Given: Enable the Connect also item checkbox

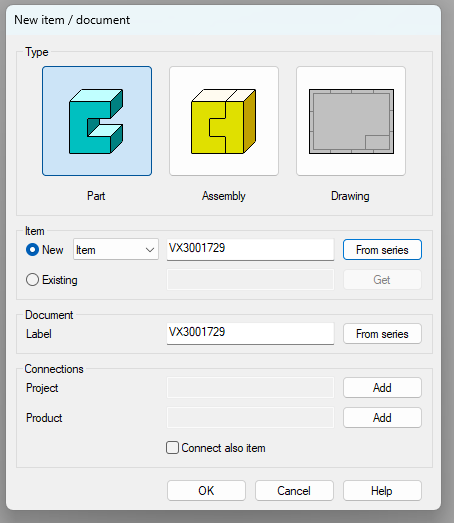Looking at the screenshot, I should click(172, 448).
